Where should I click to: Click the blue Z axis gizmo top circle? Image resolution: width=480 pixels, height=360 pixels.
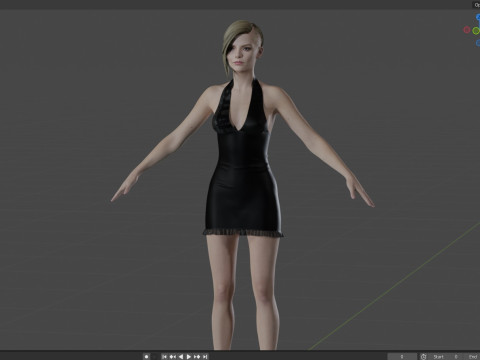point(478,17)
